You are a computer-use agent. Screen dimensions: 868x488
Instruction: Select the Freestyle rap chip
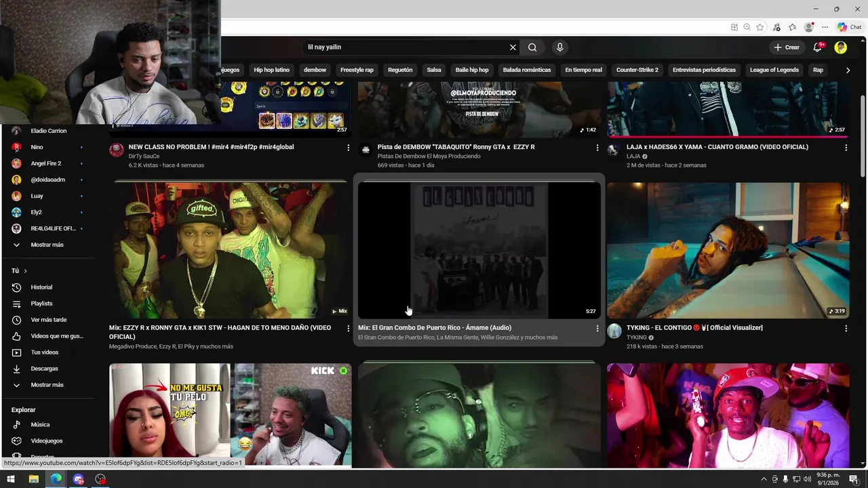(x=357, y=70)
